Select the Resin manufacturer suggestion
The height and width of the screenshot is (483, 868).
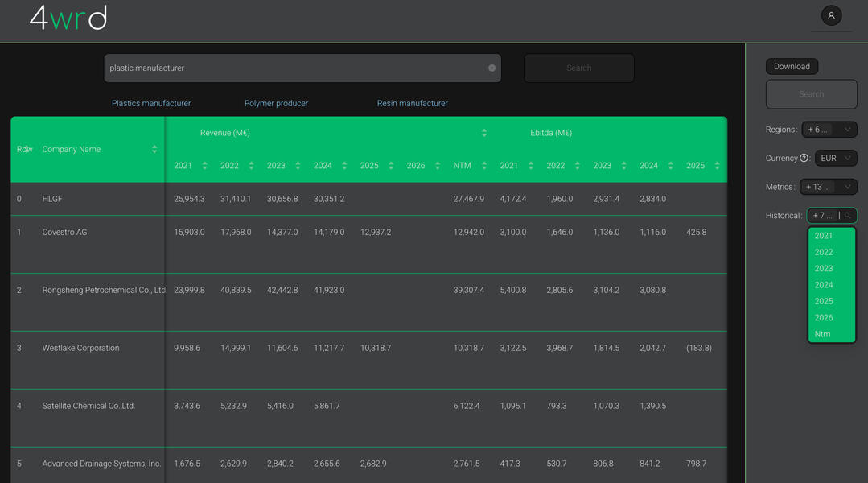tap(411, 103)
